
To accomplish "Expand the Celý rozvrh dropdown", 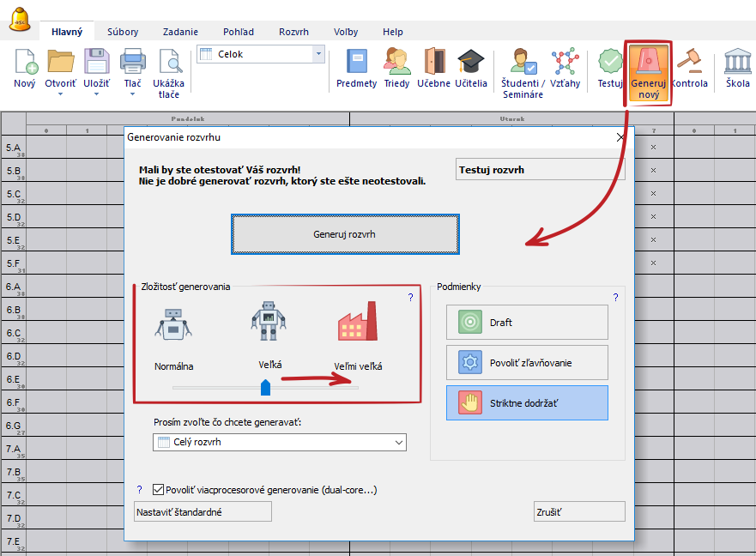I will [398, 443].
